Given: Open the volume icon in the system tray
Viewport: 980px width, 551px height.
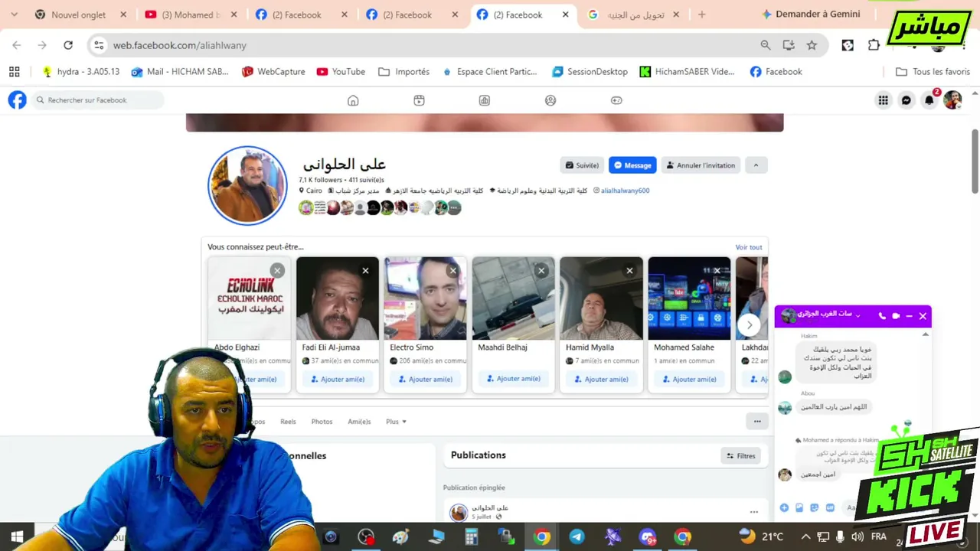Looking at the screenshot, I should pos(857,536).
